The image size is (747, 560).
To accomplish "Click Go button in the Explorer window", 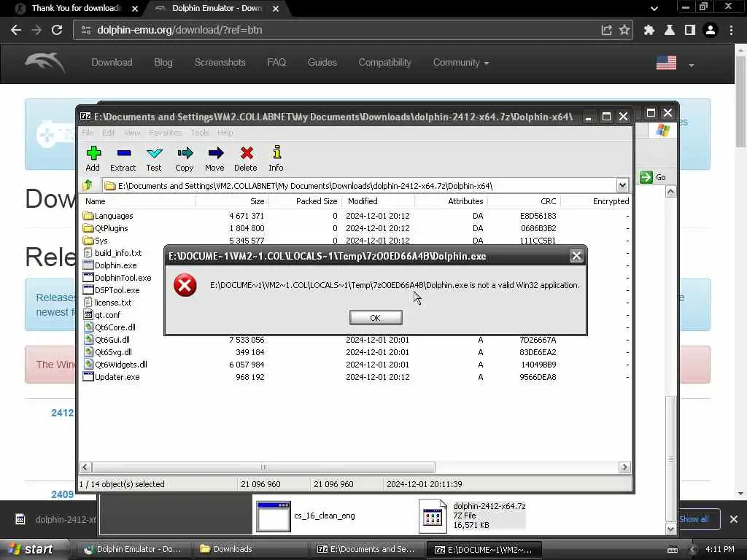I will pyautogui.click(x=652, y=177).
